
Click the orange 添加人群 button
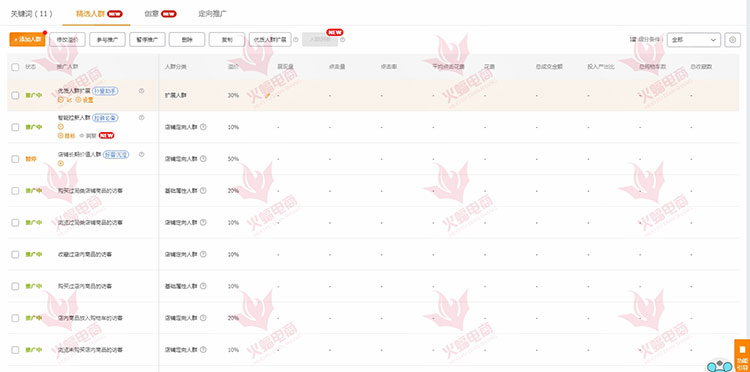27,40
